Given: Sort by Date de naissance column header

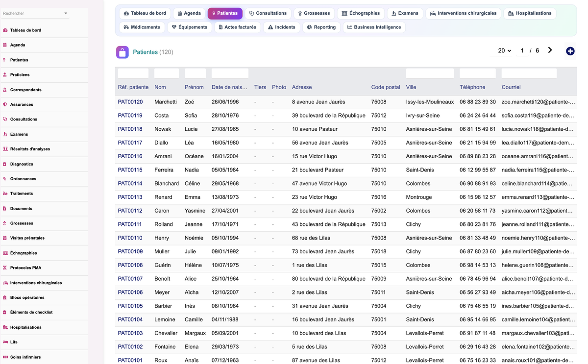Looking at the screenshot, I should point(229,87).
